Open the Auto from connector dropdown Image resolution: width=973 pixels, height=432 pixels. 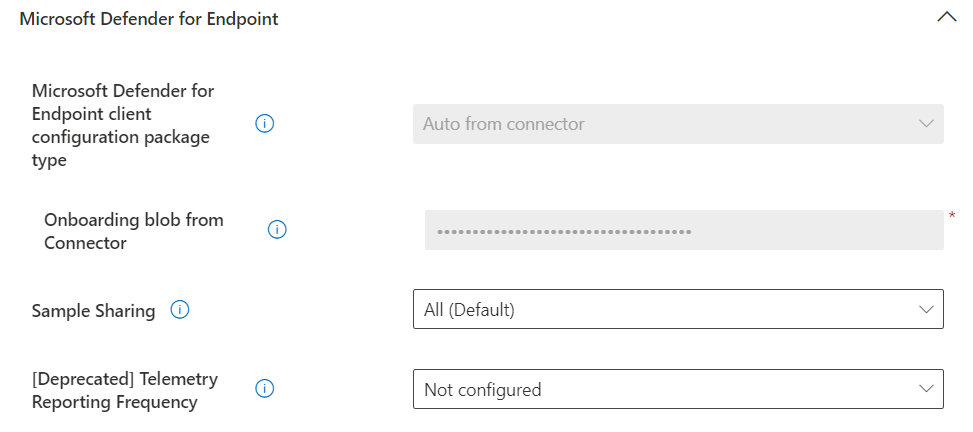pyautogui.click(x=678, y=124)
